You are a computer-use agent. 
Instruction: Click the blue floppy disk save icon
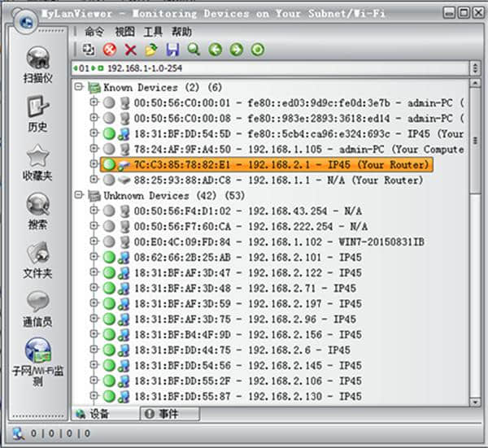(172, 50)
